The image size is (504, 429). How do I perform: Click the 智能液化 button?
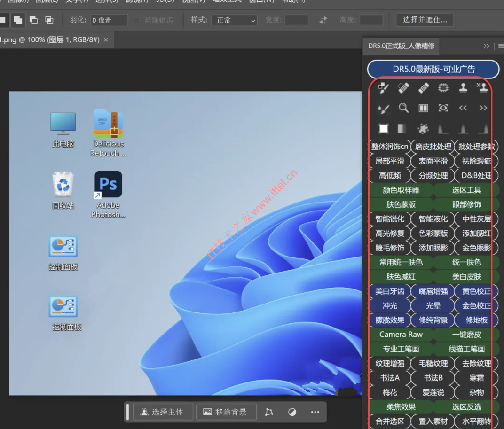click(433, 219)
